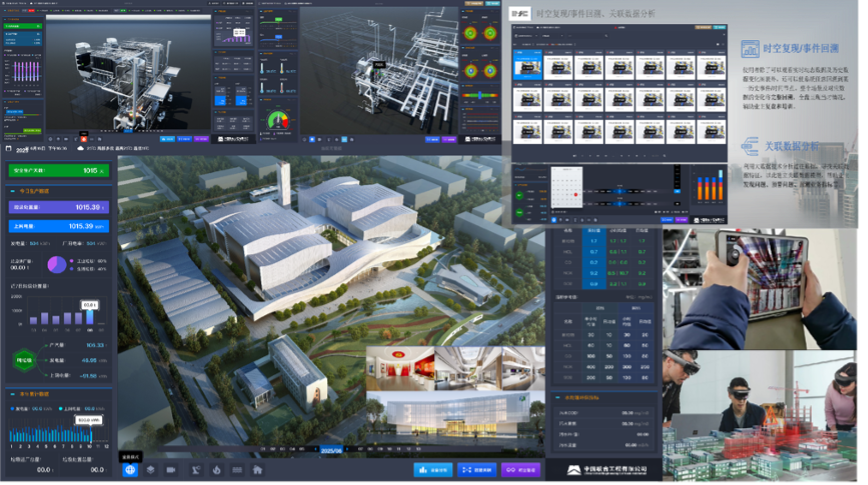Click the purple pie chart in left panel
Screen dimensions: 868x485
click(x=57, y=264)
